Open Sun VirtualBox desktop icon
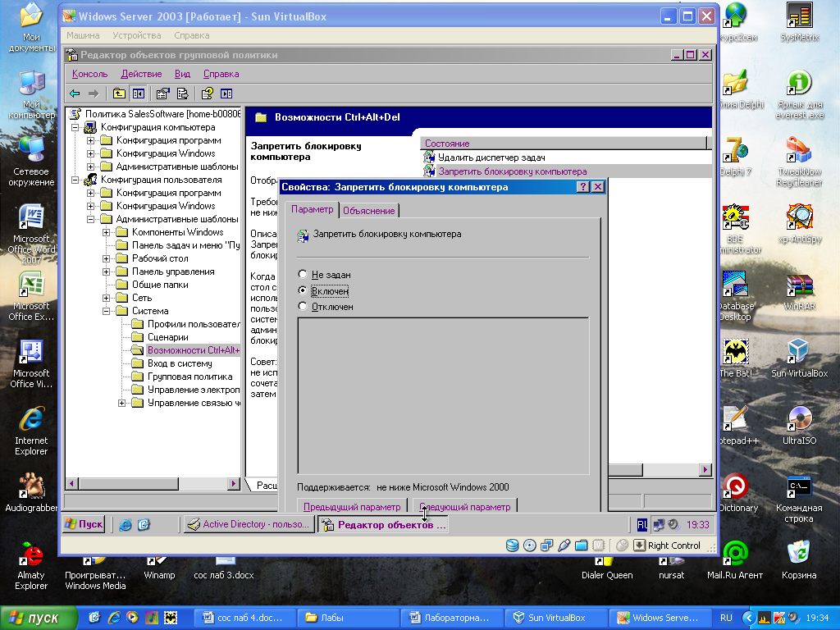This screenshot has width=840, height=630. click(799, 358)
